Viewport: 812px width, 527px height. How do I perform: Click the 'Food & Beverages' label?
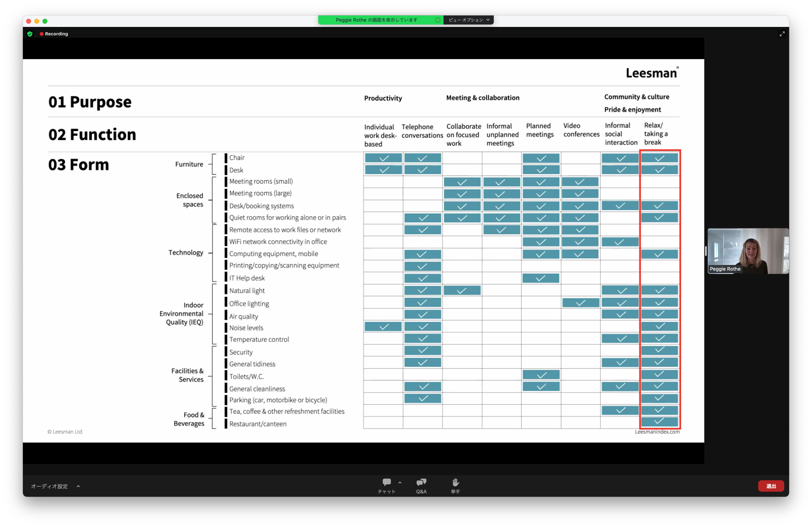click(189, 419)
